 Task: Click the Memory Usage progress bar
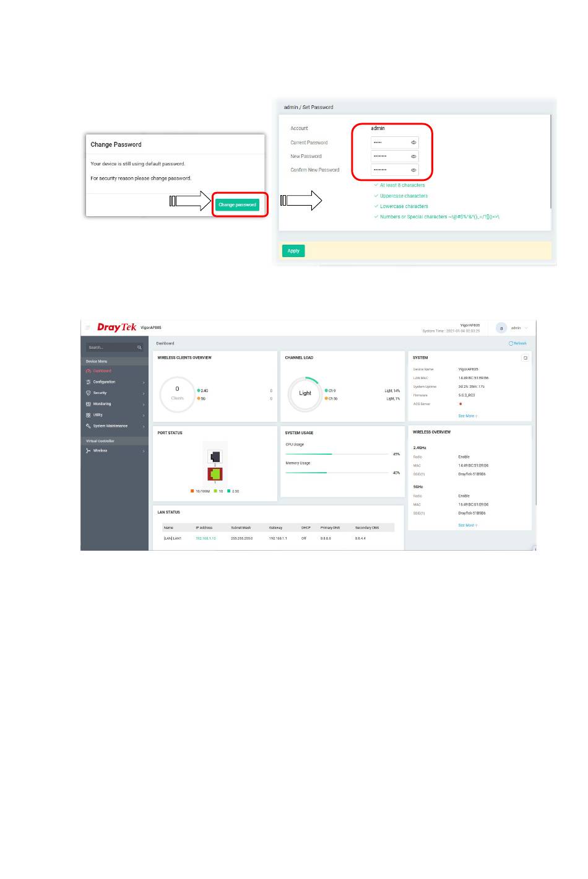[337, 473]
